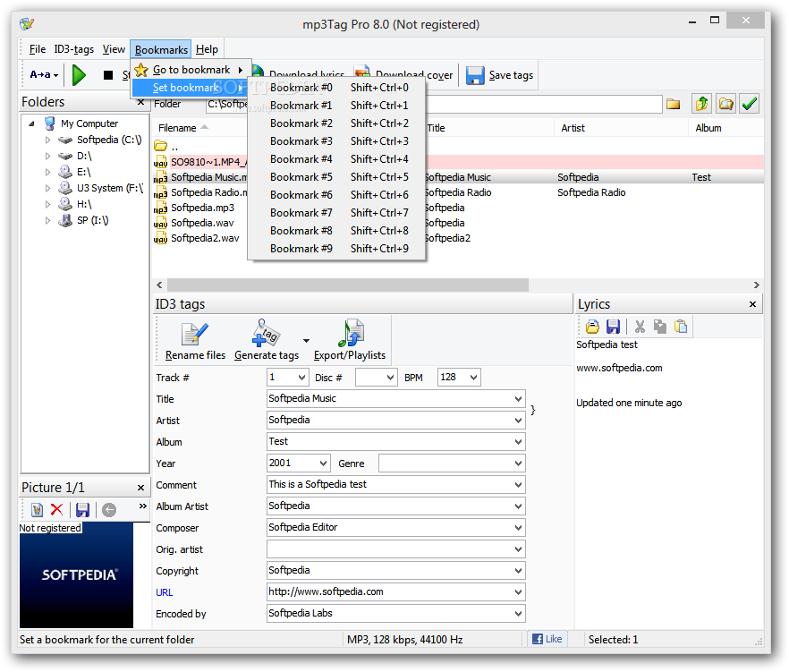The image size is (789, 672).
Task: Open the Year dropdown arrow
Action: coord(324,464)
